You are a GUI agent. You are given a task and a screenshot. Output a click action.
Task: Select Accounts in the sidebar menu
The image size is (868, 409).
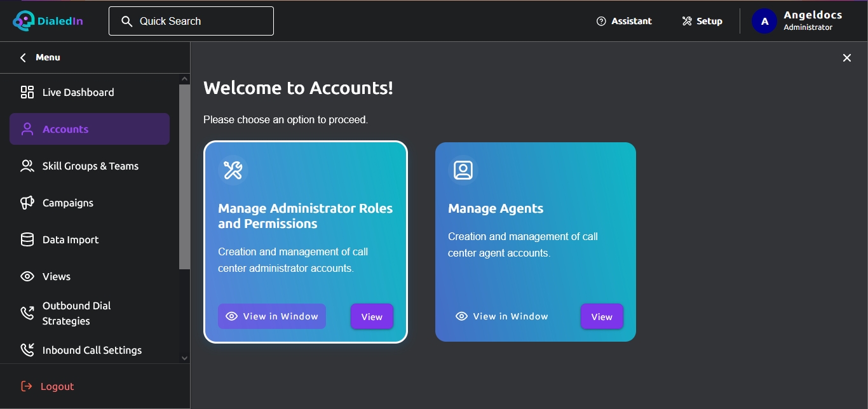coord(90,129)
